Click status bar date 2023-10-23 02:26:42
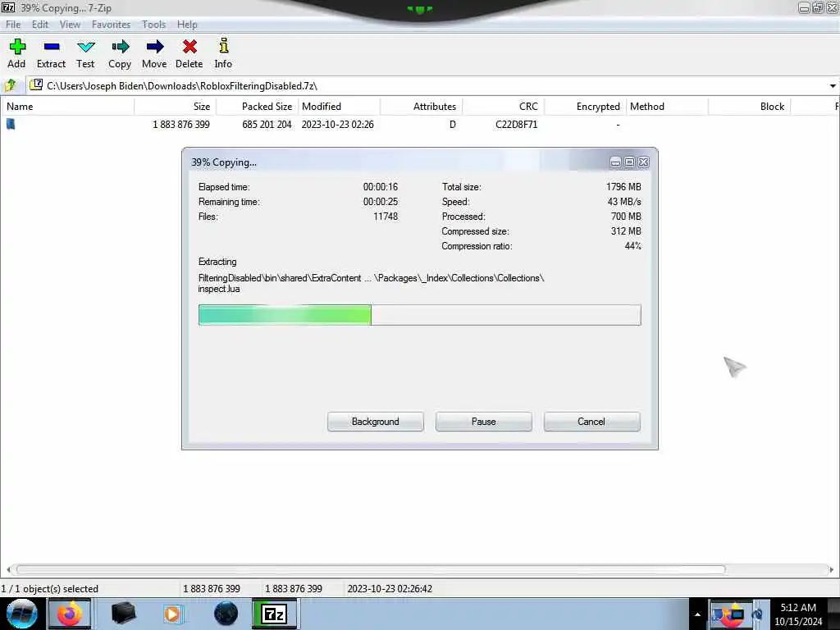The height and width of the screenshot is (630, 840). [390, 589]
